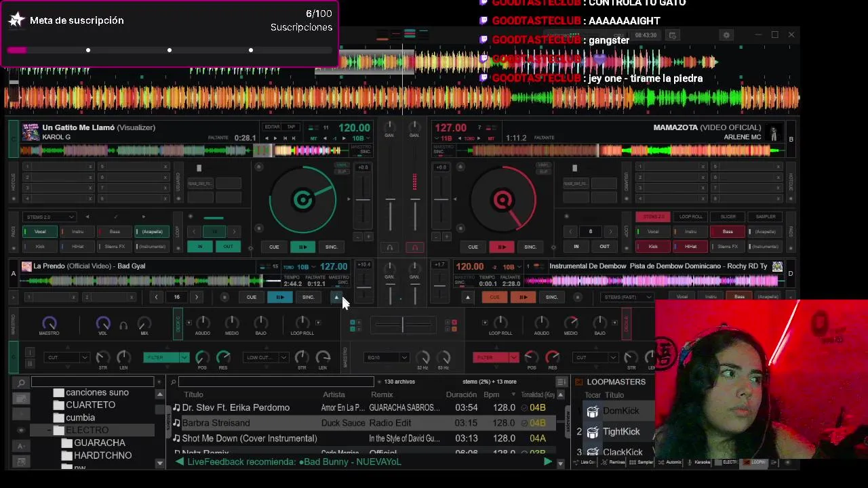This screenshot has height=488, width=868.
Task: Open the GUARACHA folder
Action: [x=99, y=443]
